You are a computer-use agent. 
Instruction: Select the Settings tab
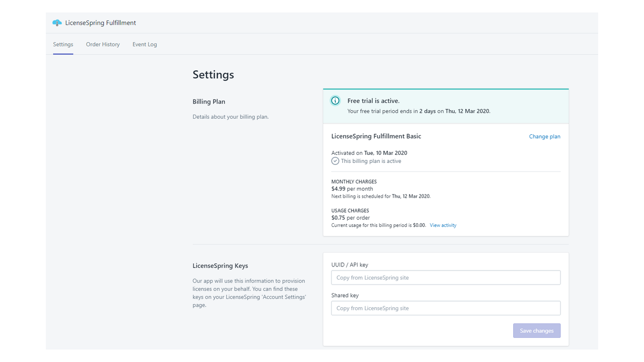click(63, 44)
